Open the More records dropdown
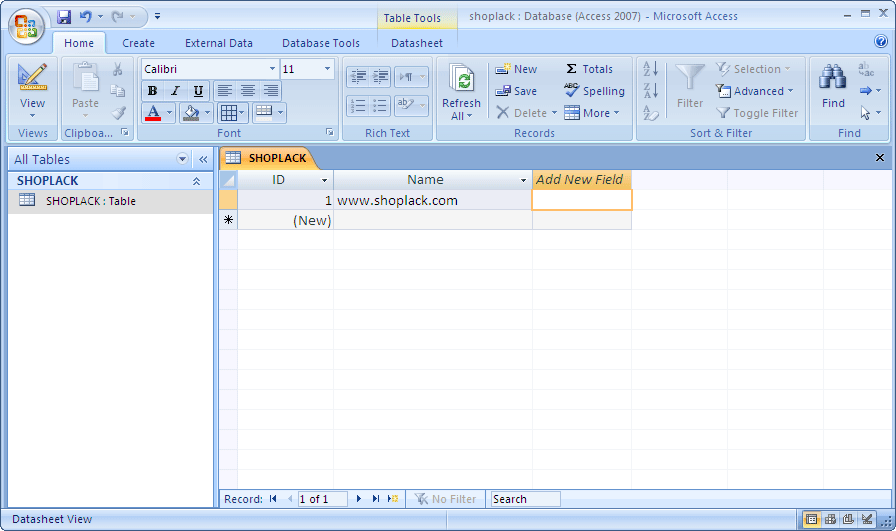The height and width of the screenshot is (531, 896). 592,113
